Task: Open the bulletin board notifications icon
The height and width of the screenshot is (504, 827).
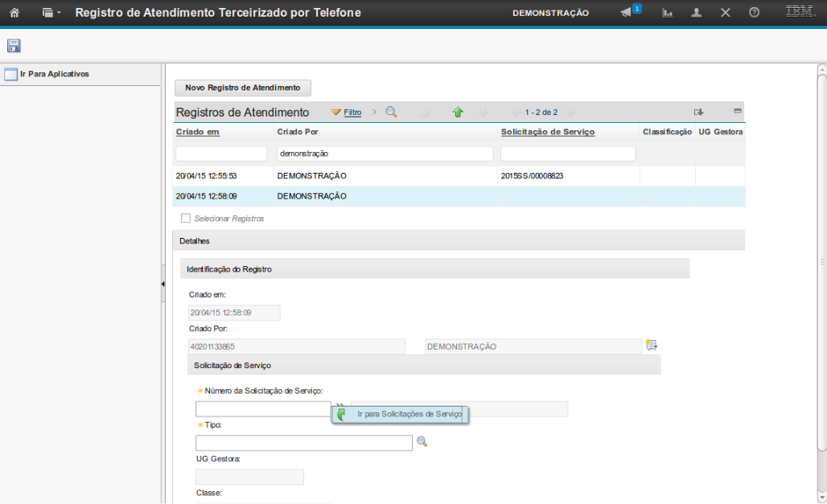Action: pos(628,12)
